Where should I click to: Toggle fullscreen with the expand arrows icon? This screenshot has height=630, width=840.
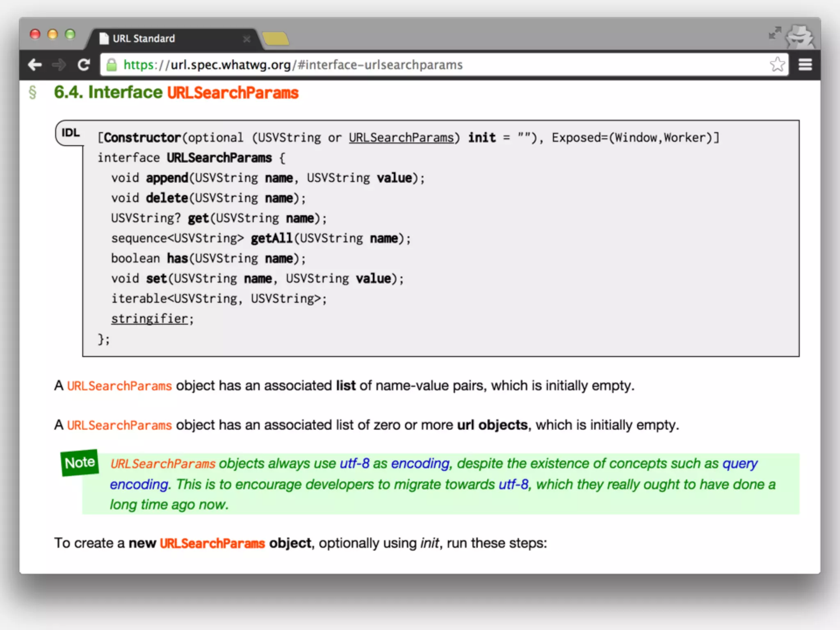[774, 34]
